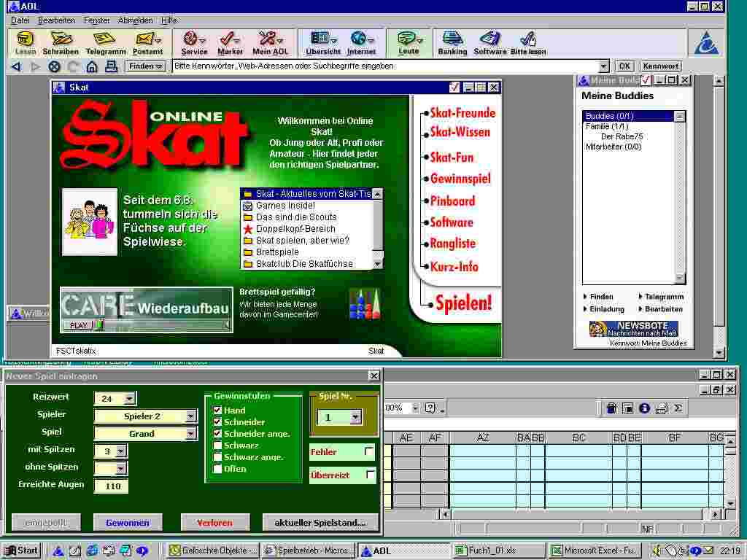Viewport: 747px width, 560px height.
Task: Uncheck the Schneider checkbox
Action: point(217,422)
